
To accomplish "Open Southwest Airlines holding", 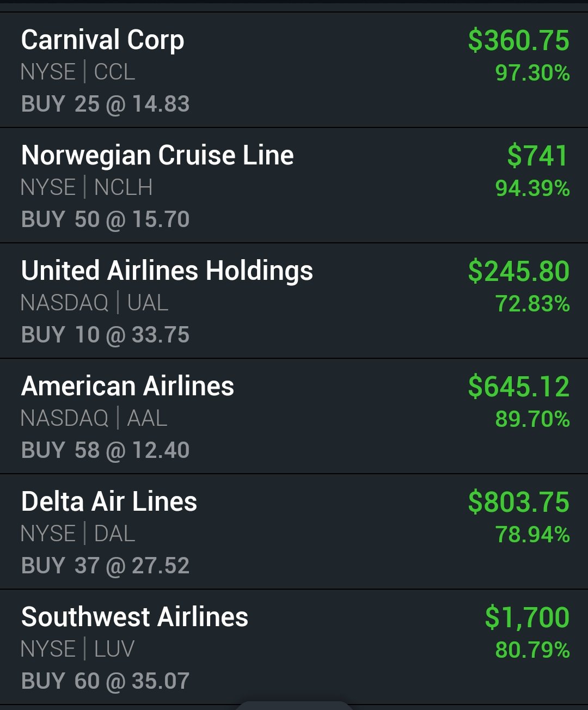I will coord(294,647).
